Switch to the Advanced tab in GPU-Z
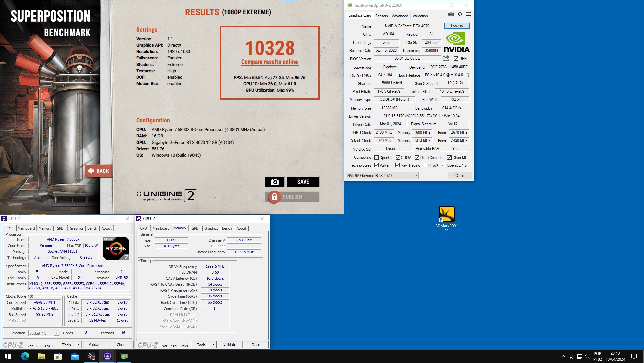 [x=400, y=16]
